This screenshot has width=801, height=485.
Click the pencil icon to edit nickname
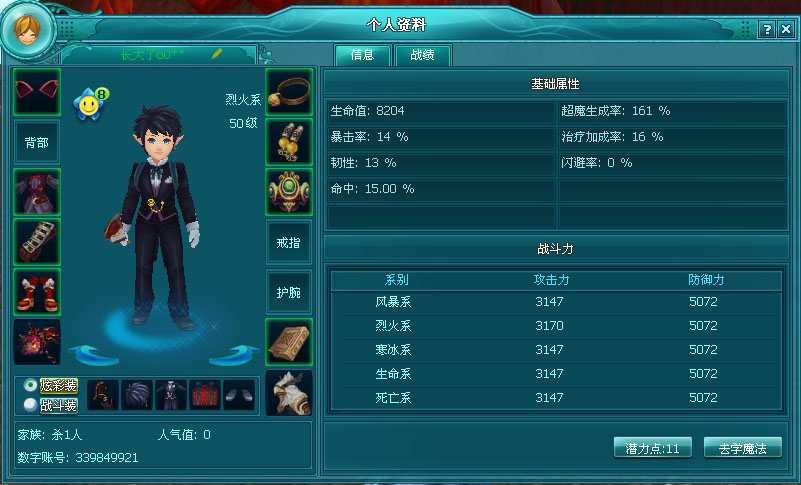[217, 54]
